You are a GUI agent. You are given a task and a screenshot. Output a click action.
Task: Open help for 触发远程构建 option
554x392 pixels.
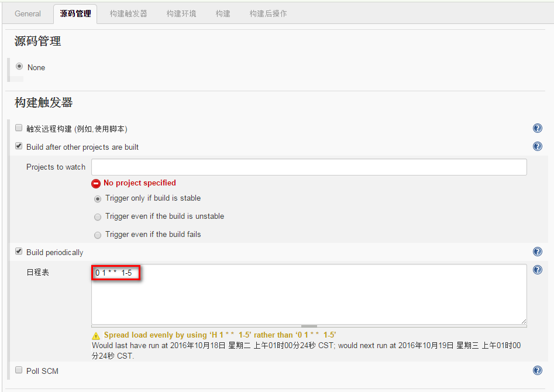tap(538, 128)
